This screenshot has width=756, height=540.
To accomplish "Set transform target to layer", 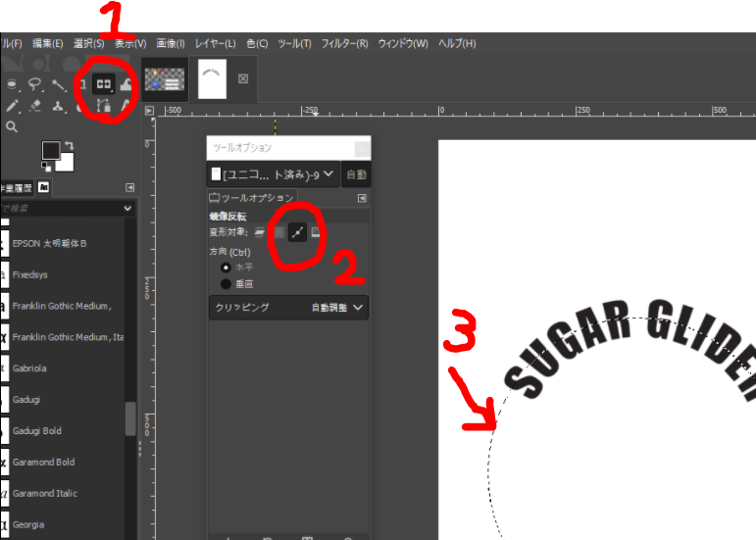I will (x=261, y=232).
